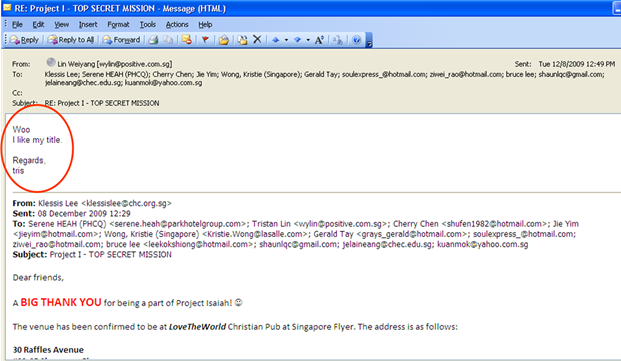Go to next item with down arrow

(x=297, y=40)
